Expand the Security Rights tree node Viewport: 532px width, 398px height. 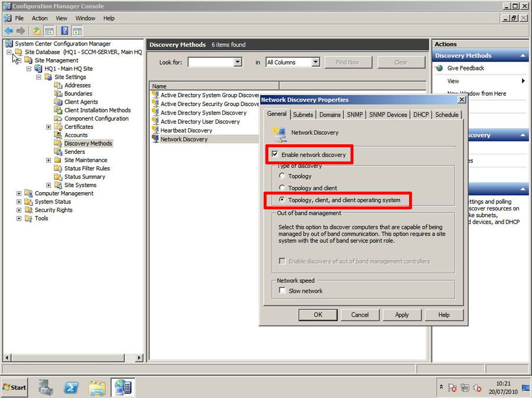pos(19,210)
